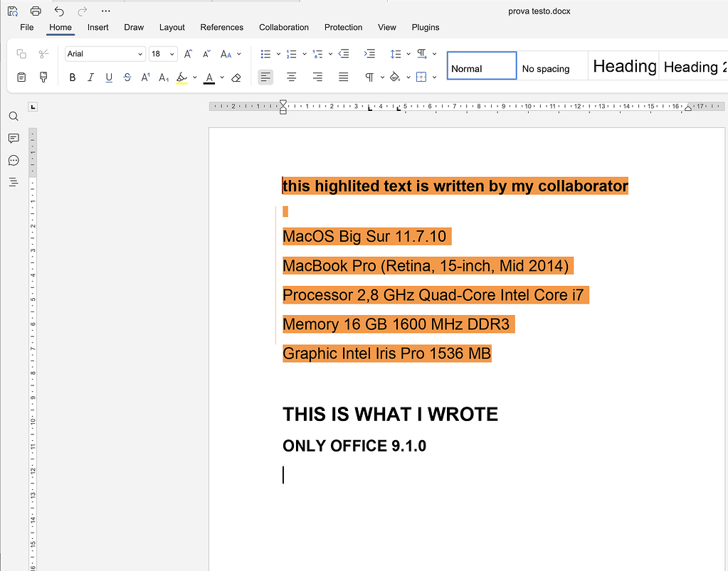Open the Comments panel icon
Image resolution: width=728 pixels, height=571 pixels.
[x=13, y=138]
